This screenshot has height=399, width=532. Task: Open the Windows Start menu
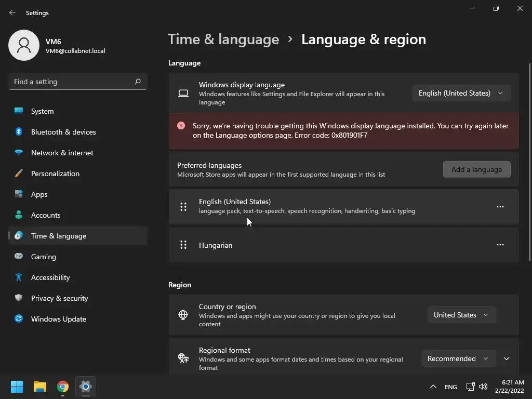coord(17,387)
